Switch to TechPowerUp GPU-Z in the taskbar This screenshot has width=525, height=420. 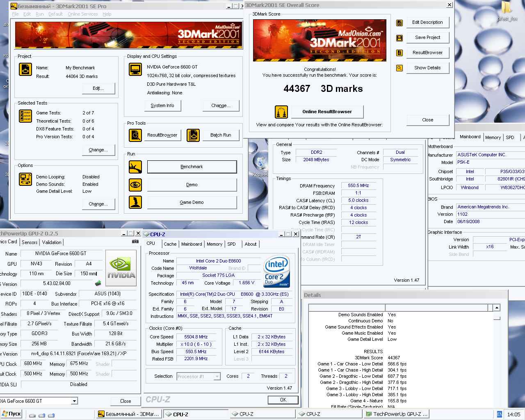pyautogui.click(x=396, y=414)
